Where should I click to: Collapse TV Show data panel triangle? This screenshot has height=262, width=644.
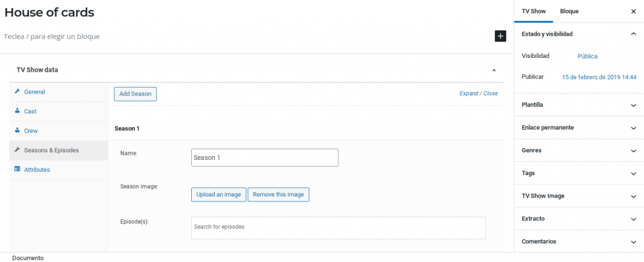click(494, 70)
